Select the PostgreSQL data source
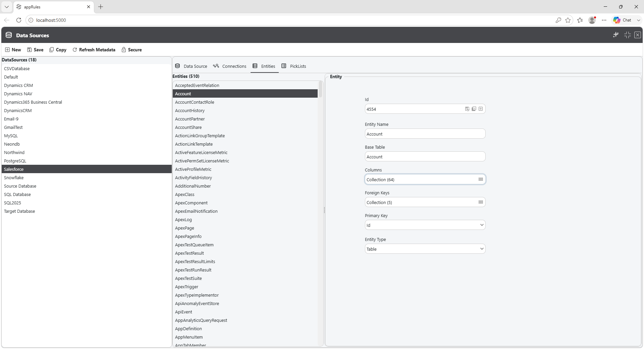The height and width of the screenshot is (349, 644). click(87, 161)
